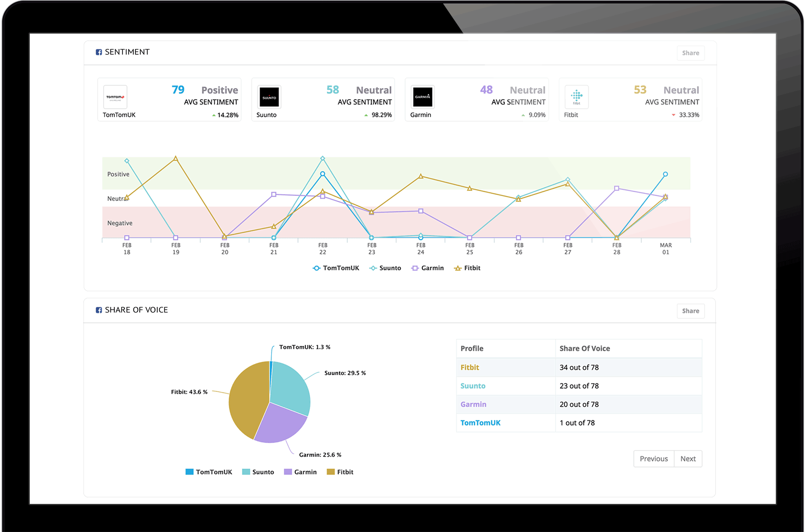
Task: Toggle Garmin series in line chart legend
Action: tap(427, 268)
